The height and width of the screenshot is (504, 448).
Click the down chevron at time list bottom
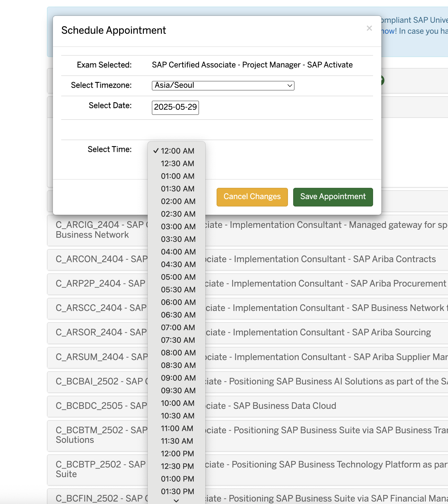point(177,501)
